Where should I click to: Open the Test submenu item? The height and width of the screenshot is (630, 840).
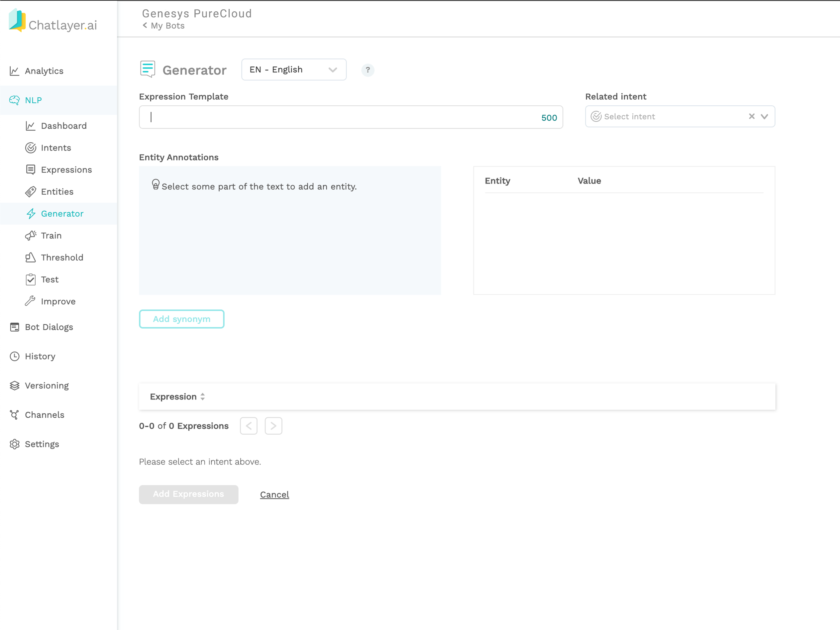click(x=58, y=279)
